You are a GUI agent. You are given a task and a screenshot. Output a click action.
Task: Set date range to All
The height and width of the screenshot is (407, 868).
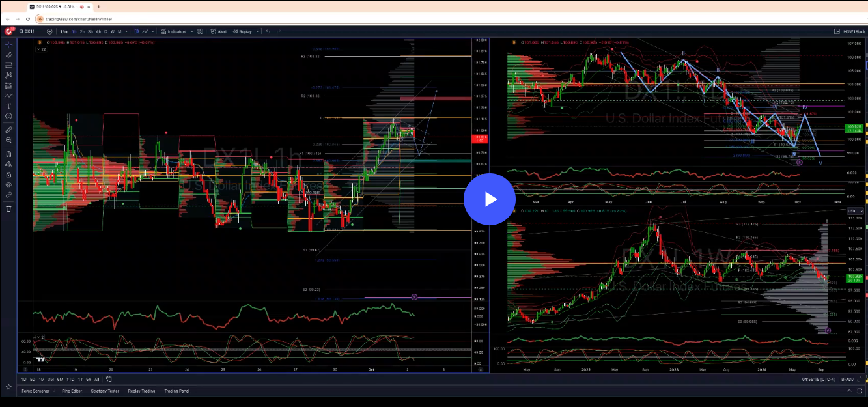coord(96,379)
